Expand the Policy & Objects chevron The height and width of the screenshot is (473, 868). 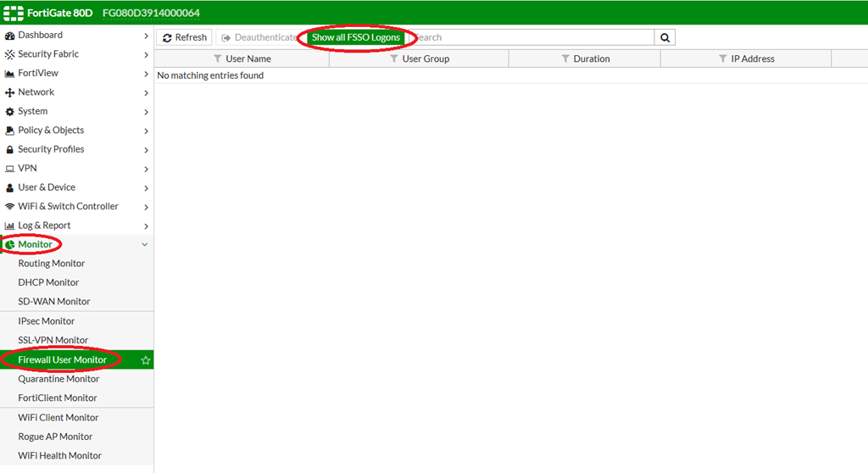tap(146, 131)
